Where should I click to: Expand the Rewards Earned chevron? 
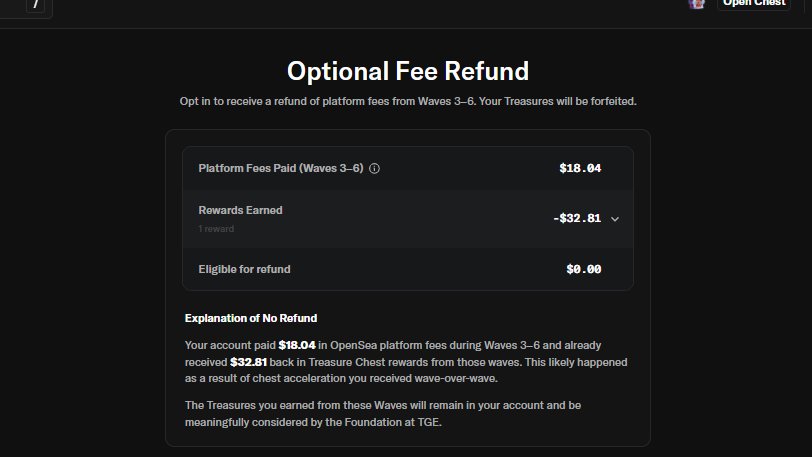coord(615,218)
